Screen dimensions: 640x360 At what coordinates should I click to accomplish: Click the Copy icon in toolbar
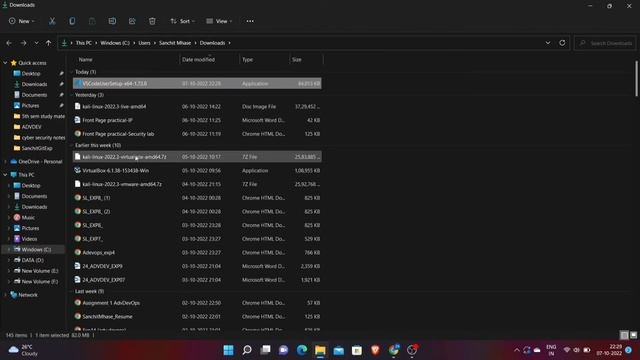pyautogui.click(x=72, y=21)
